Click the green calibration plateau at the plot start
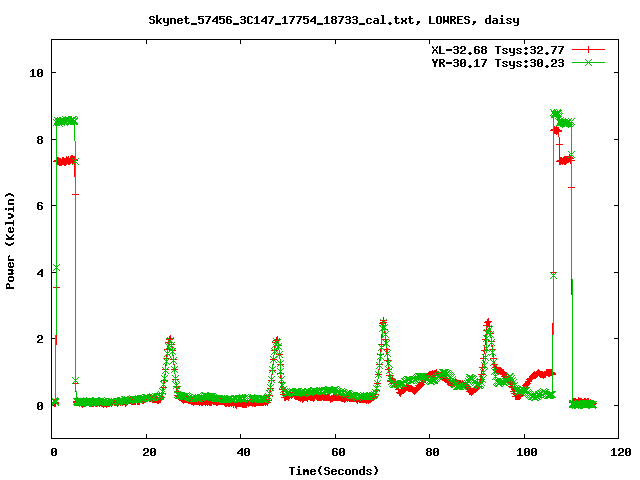Viewport: 640px width, 480px height. [x=65, y=121]
